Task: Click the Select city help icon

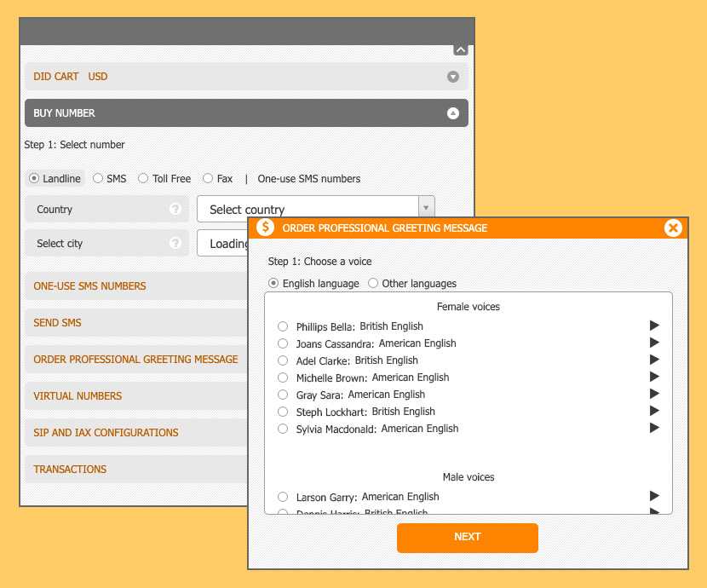Action: click(175, 243)
